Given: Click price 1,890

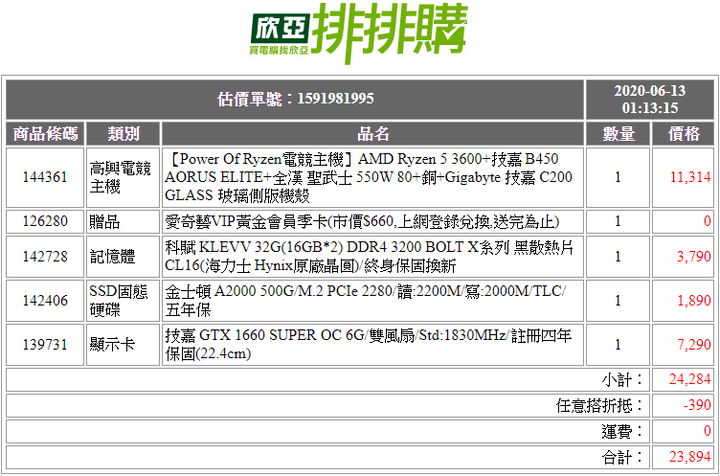Looking at the screenshot, I should coord(694,300).
